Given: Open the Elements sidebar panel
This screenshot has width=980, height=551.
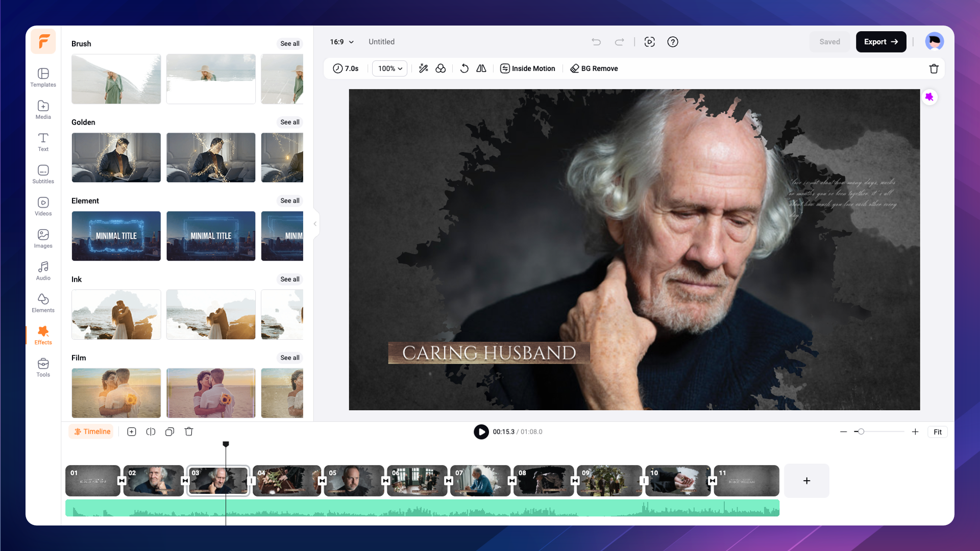Looking at the screenshot, I should tap(43, 303).
